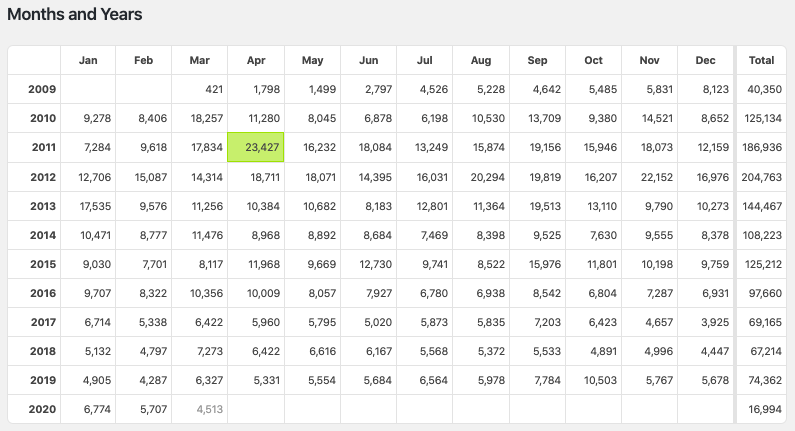Select the October 2019 cell 10,503
The image size is (795, 431).
point(594,379)
